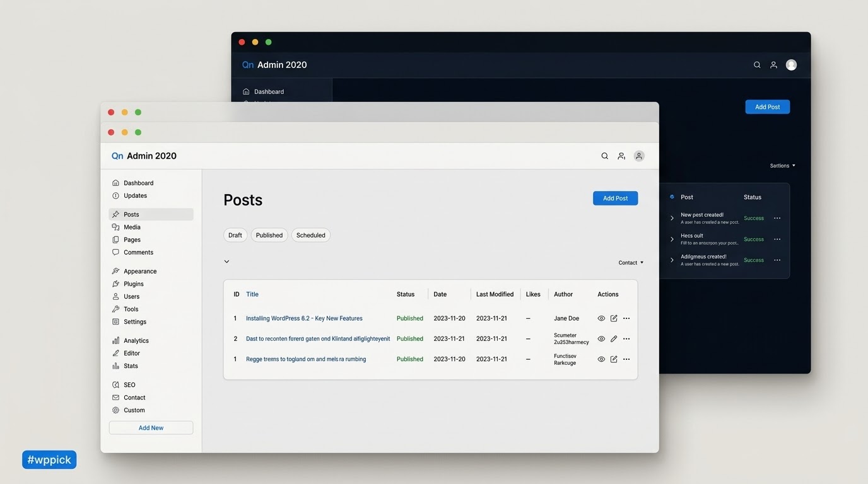The height and width of the screenshot is (484, 868).
Task: Click the user icon in the dark window header
Action: [x=773, y=65]
